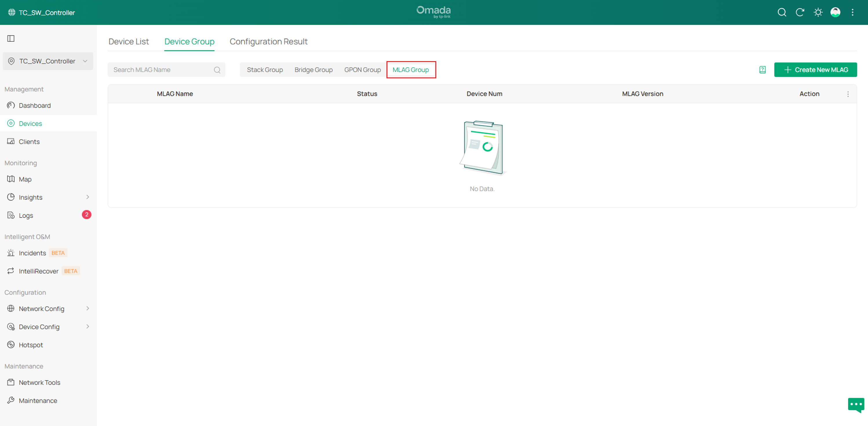Open table column settings dots
Screen dimensions: 868x426
(848, 94)
